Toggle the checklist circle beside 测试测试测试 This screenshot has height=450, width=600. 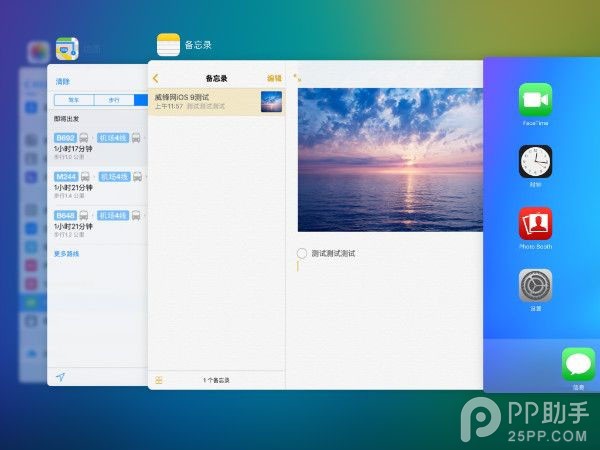pyautogui.click(x=302, y=253)
